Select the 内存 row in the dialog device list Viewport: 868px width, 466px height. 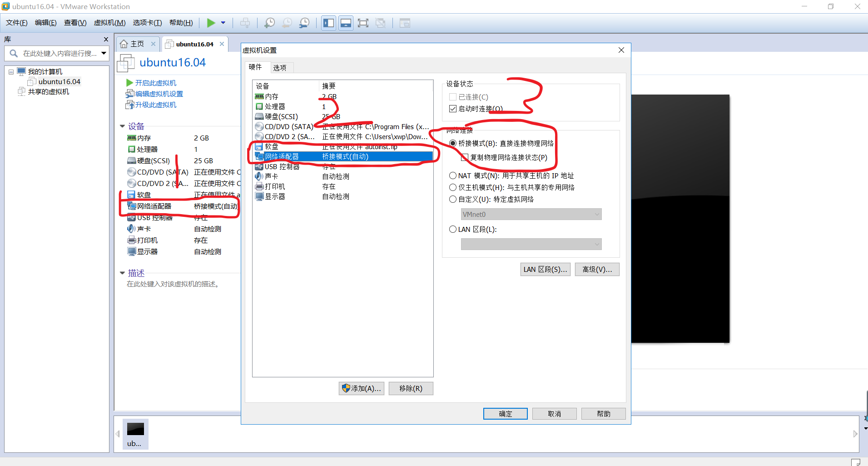click(343, 97)
